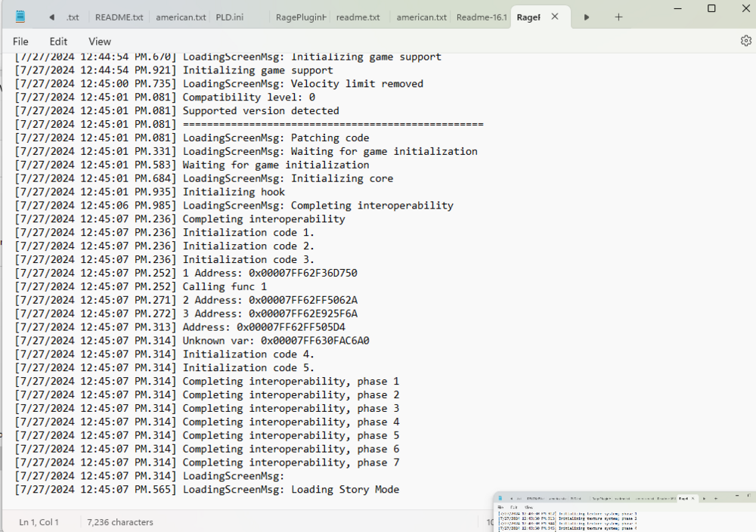Click 'LoadingScreenMsg: Waiting for game initialization' line
Image resolution: width=756 pixels, height=532 pixels.
246,151
